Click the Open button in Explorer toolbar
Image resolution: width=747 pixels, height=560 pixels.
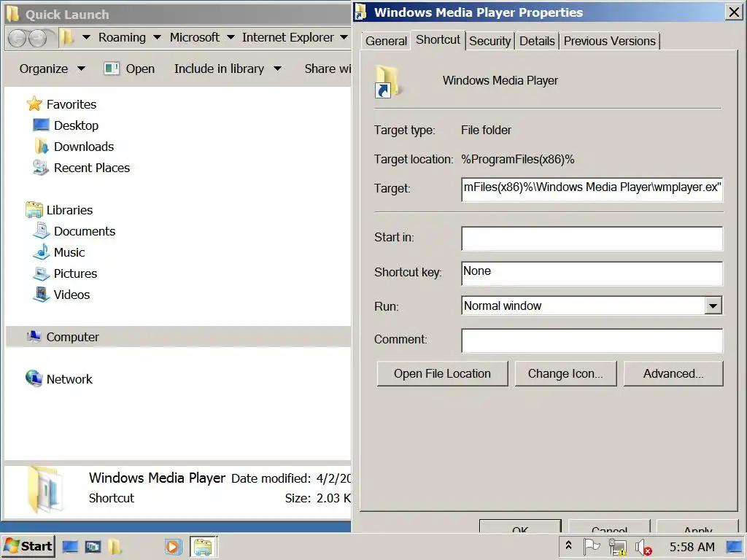(x=129, y=69)
